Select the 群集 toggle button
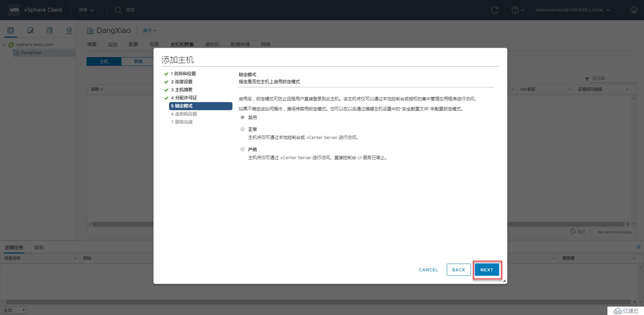 pos(139,61)
